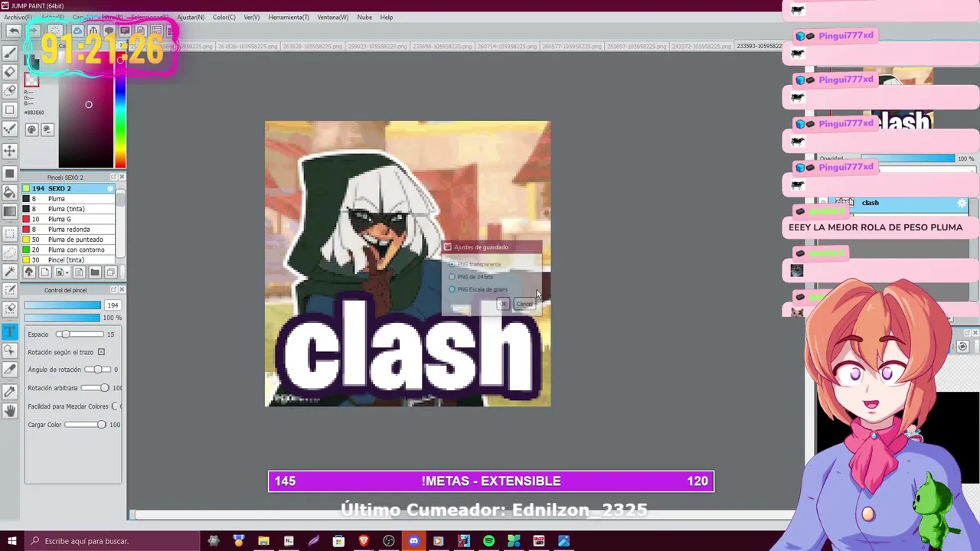Viewport: 980px width, 551px height.
Task: Select the Magic Wand tool
Action: point(10,271)
